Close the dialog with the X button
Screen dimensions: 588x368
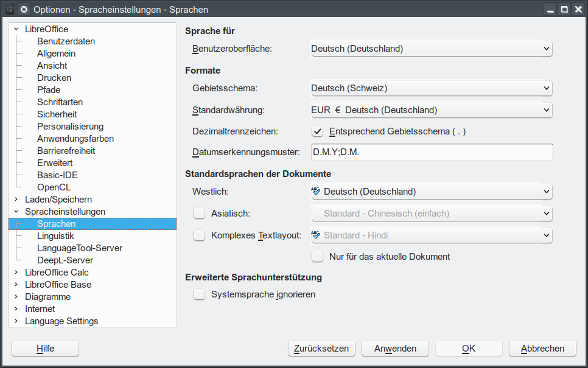(x=579, y=9)
